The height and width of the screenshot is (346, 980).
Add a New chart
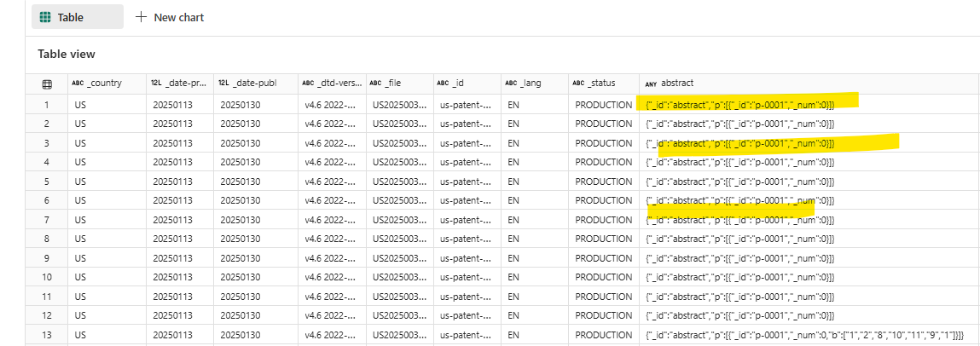click(x=170, y=18)
